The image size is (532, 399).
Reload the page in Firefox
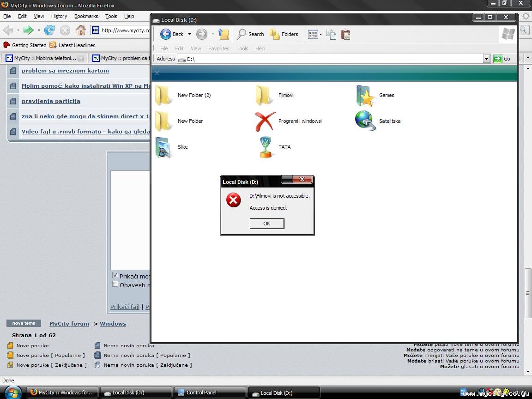pyautogui.click(x=49, y=30)
